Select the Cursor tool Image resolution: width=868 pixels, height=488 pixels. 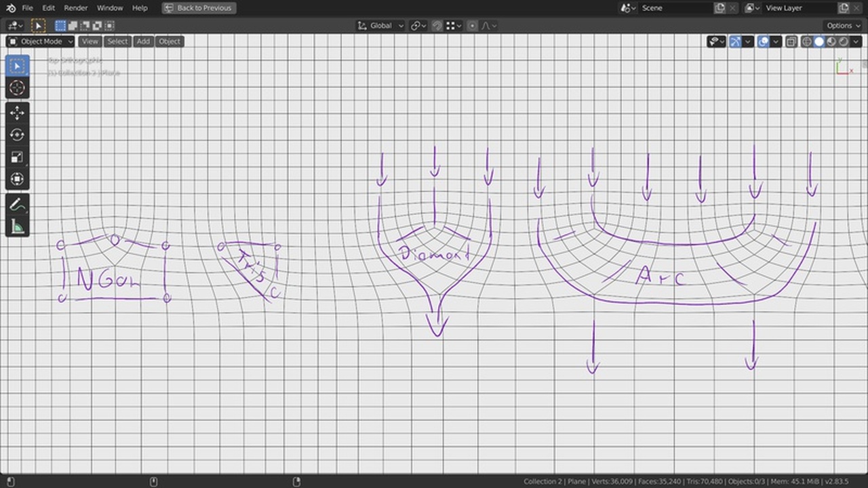click(x=17, y=87)
